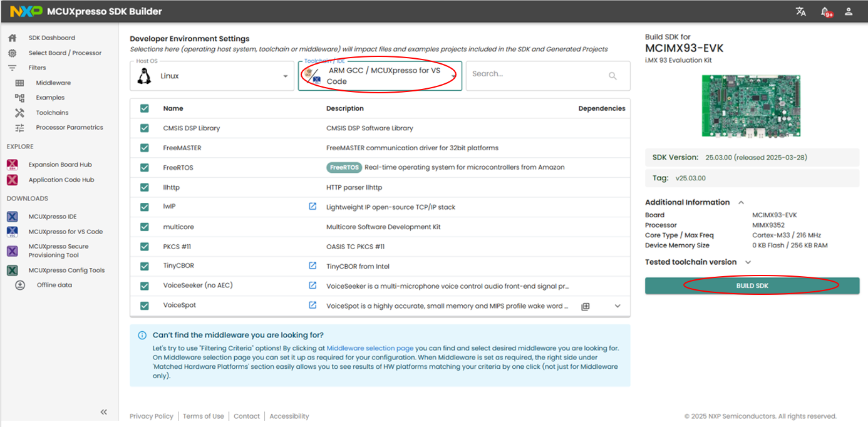
Task: Expand Tested toolchain version section
Action: coord(748,262)
